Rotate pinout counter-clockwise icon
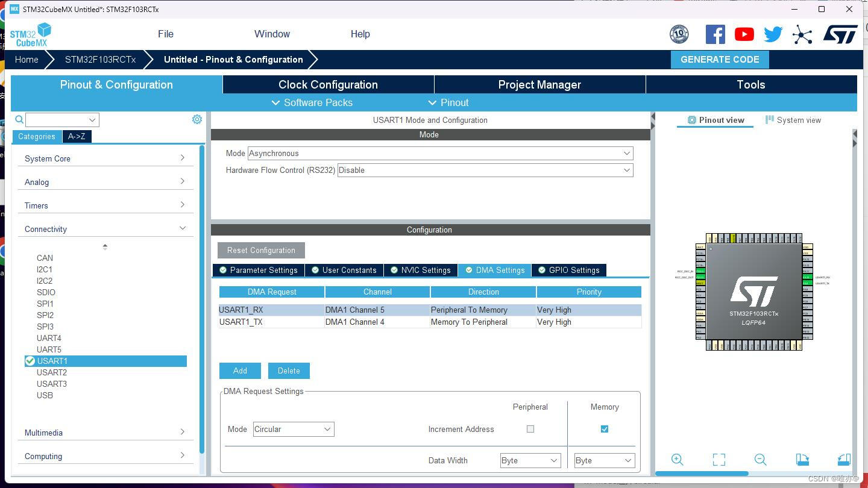Image resolution: width=868 pixels, height=488 pixels. (x=844, y=460)
